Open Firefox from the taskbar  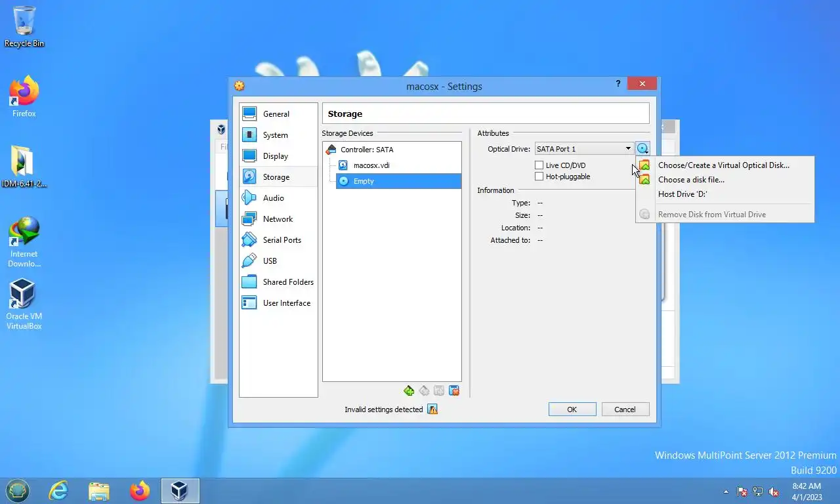pos(140,491)
